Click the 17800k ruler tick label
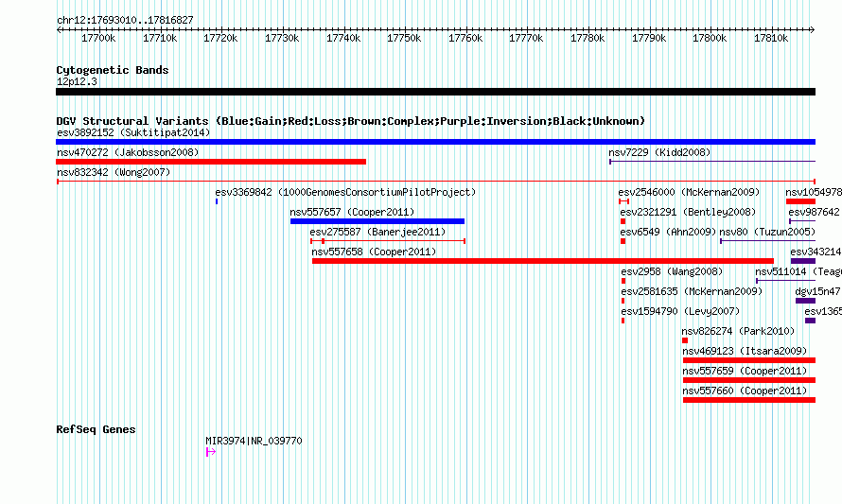This screenshot has height=504, width=842. [x=710, y=38]
